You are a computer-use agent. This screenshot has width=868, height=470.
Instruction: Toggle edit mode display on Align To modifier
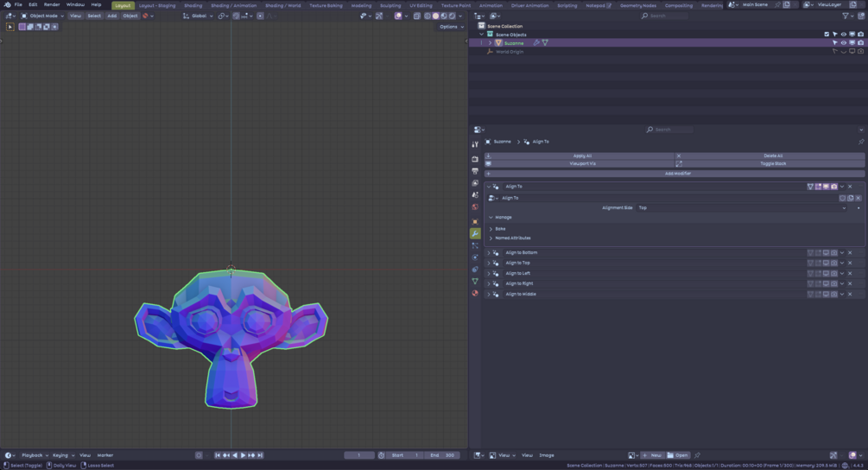(x=818, y=187)
